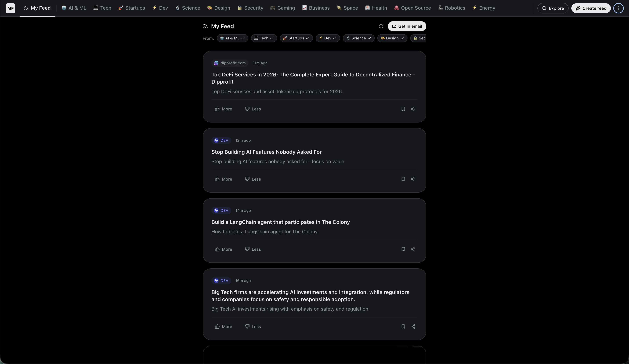This screenshot has height=364, width=629.
Task: Refresh My Feed with the refresh icon
Action: [x=381, y=26]
